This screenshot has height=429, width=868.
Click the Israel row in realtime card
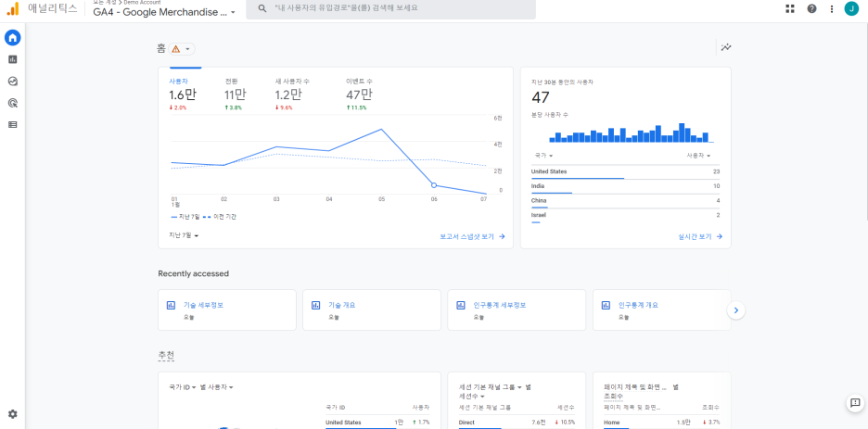coord(626,216)
